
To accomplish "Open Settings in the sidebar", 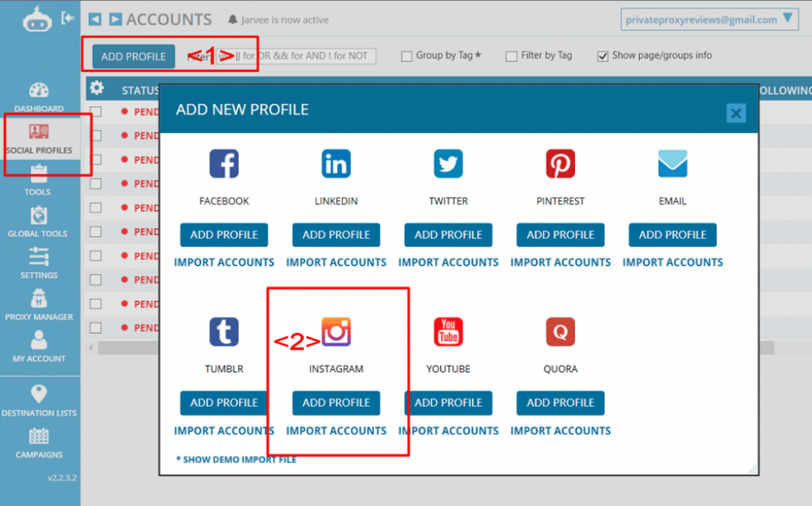I will (39, 263).
